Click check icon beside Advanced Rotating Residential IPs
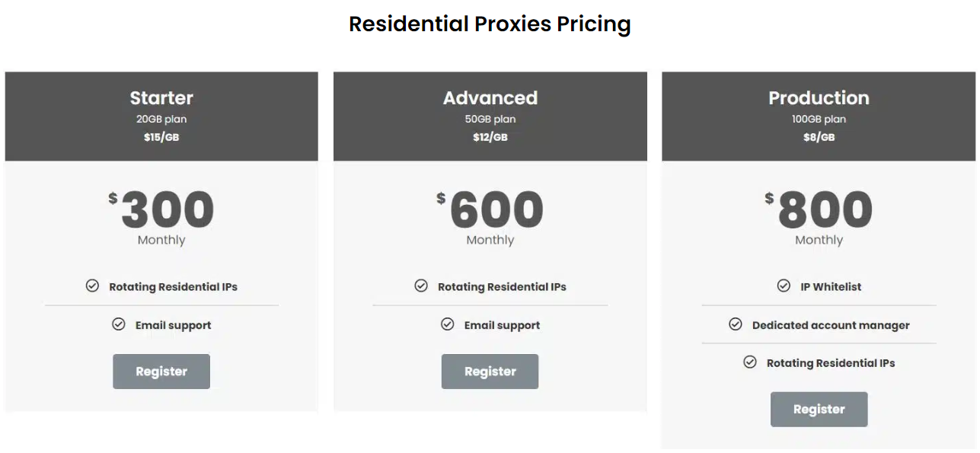980x453 pixels. 421,286
